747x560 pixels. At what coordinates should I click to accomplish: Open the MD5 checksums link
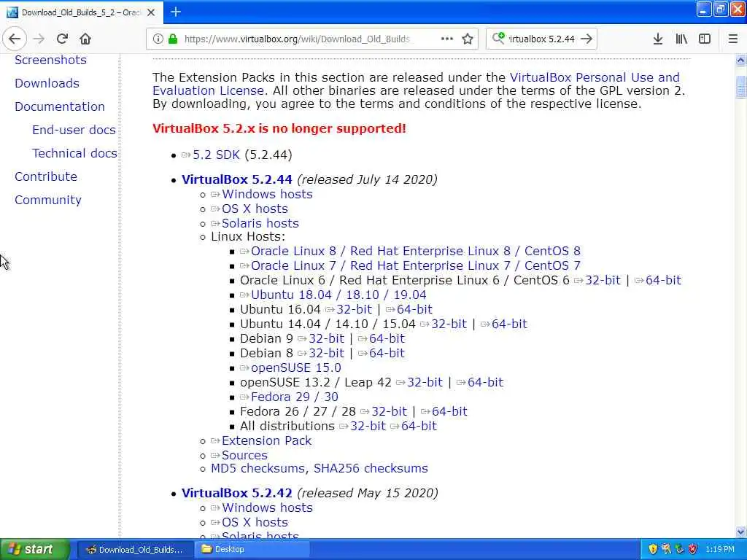tap(258, 469)
